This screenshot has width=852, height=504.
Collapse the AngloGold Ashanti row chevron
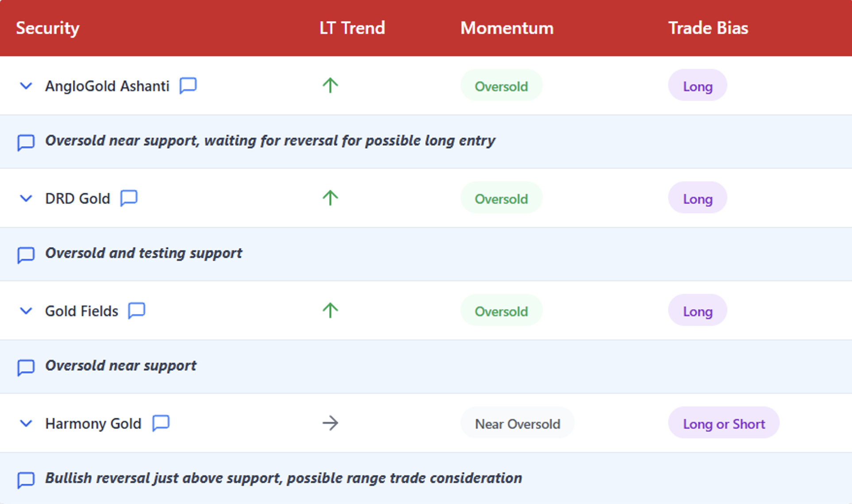26,86
